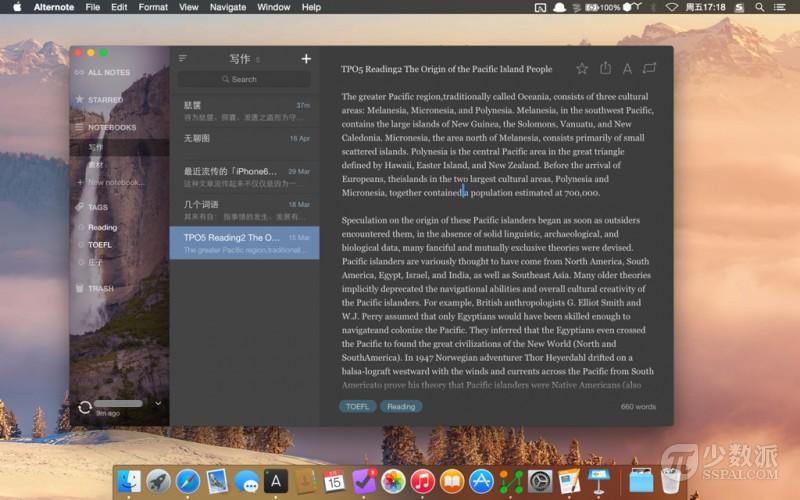Screen dimensions: 800x500
Task: Open the Navigate menu
Action: click(228, 7)
